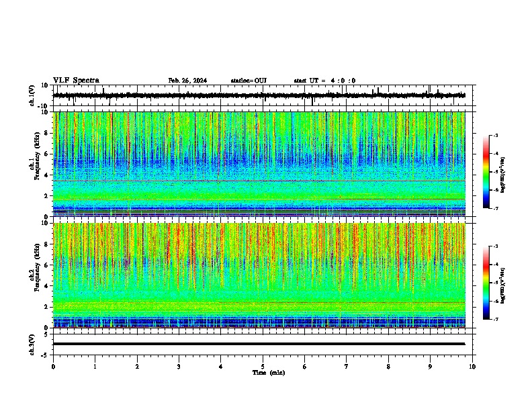This screenshot has height=411, width=532.
Task: Click the ch.1 colorbar log(PSD) unit label
Action: (502, 175)
